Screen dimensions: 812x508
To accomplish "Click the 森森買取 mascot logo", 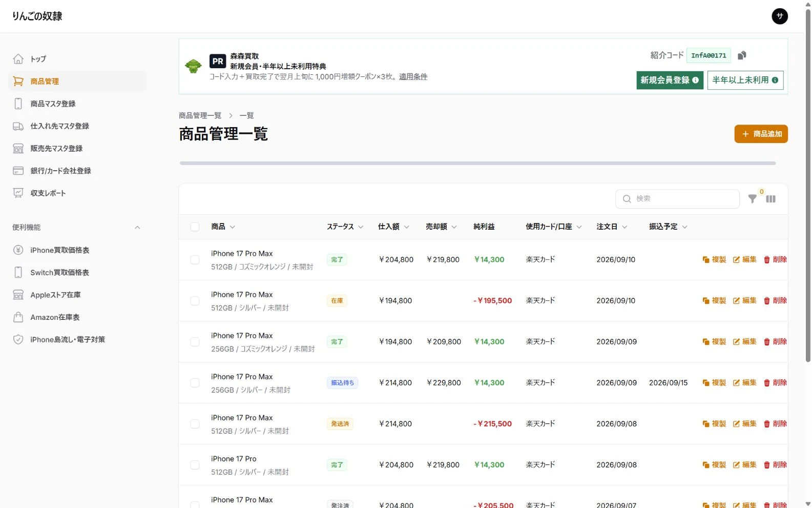I will coord(193,66).
